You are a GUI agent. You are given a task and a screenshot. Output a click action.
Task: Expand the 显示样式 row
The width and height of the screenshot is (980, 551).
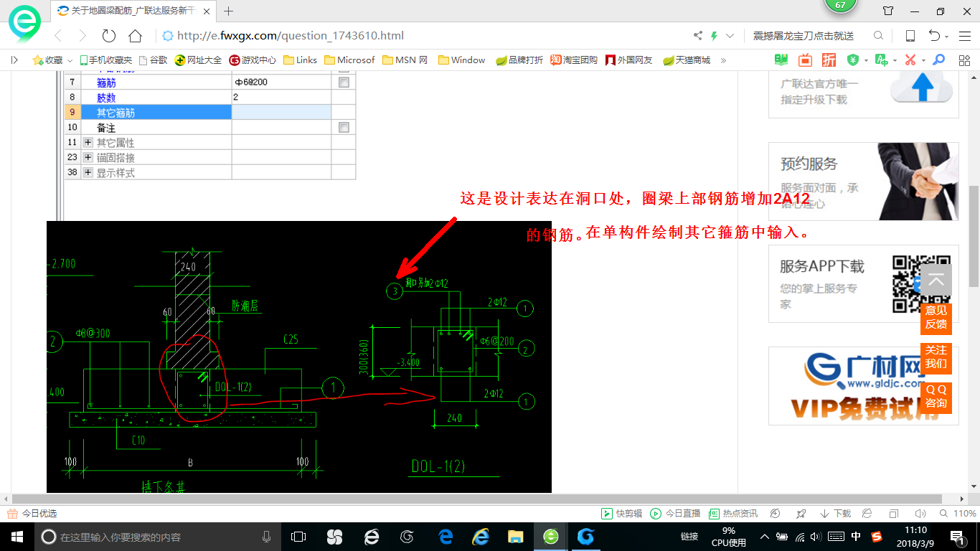coord(88,173)
